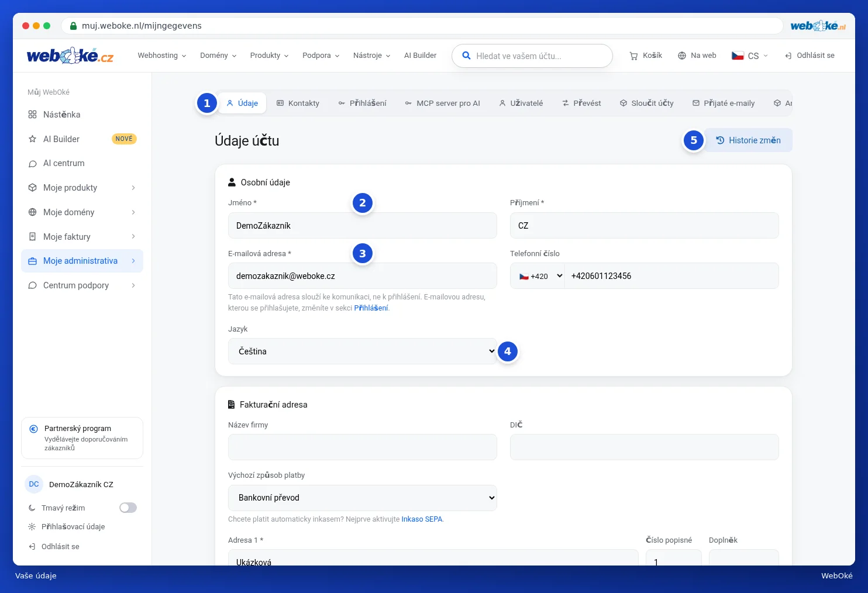Toggle the Tmavý režim switch
This screenshot has width=868, height=593.
pyautogui.click(x=128, y=508)
